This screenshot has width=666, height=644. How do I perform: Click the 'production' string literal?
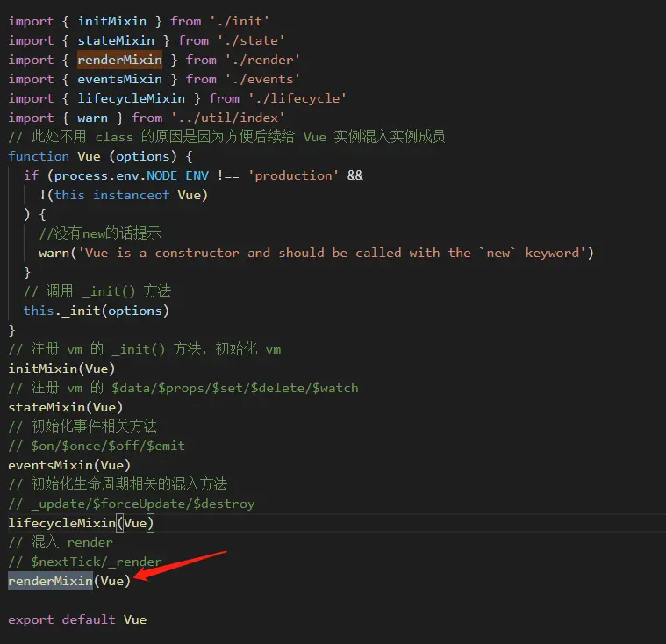coord(293,175)
